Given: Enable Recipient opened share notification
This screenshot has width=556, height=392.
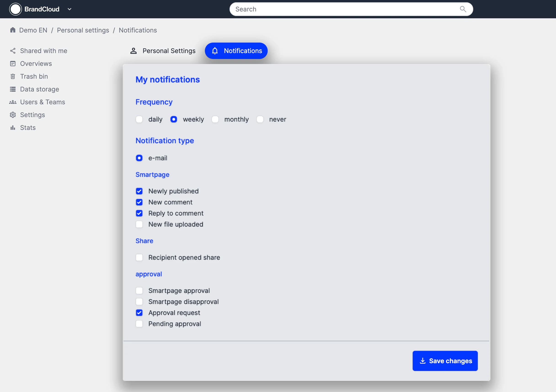Looking at the screenshot, I should click(139, 257).
